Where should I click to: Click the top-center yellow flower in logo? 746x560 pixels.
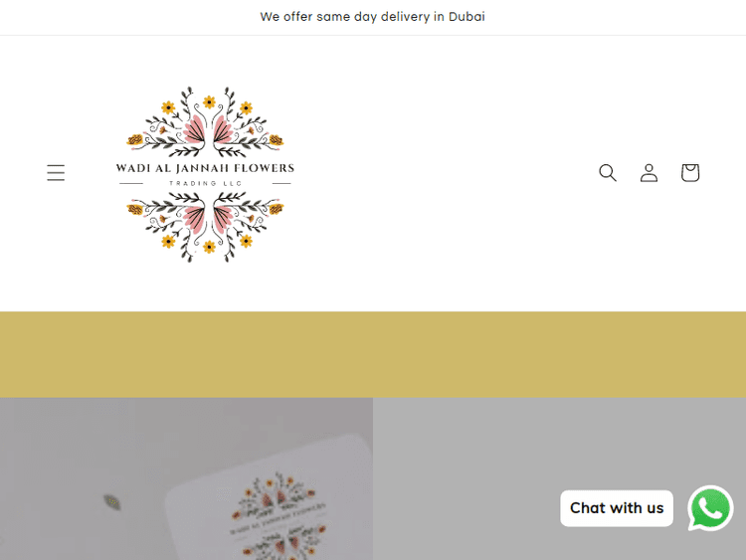coord(209,101)
